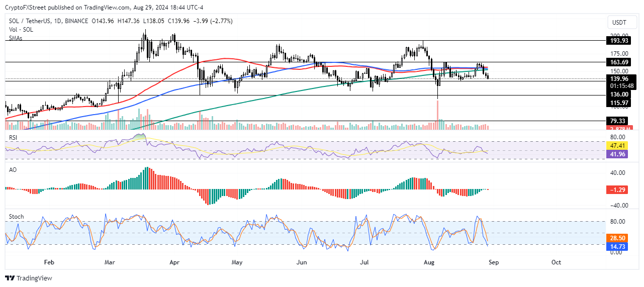The height and width of the screenshot is (287, 644).
Task: Click the Aug marker on time axis
Action: point(428,262)
